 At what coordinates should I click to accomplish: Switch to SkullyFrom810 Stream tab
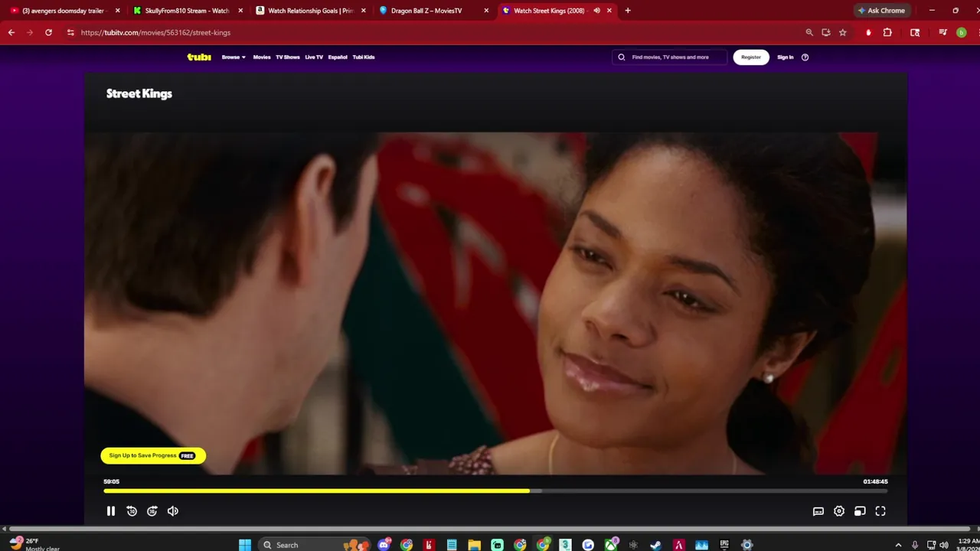click(x=187, y=11)
